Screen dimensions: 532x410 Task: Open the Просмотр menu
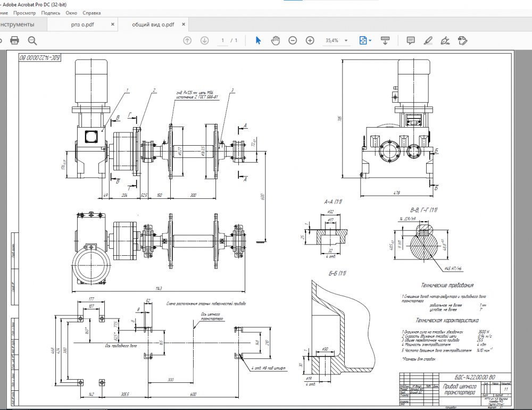pos(24,12)
